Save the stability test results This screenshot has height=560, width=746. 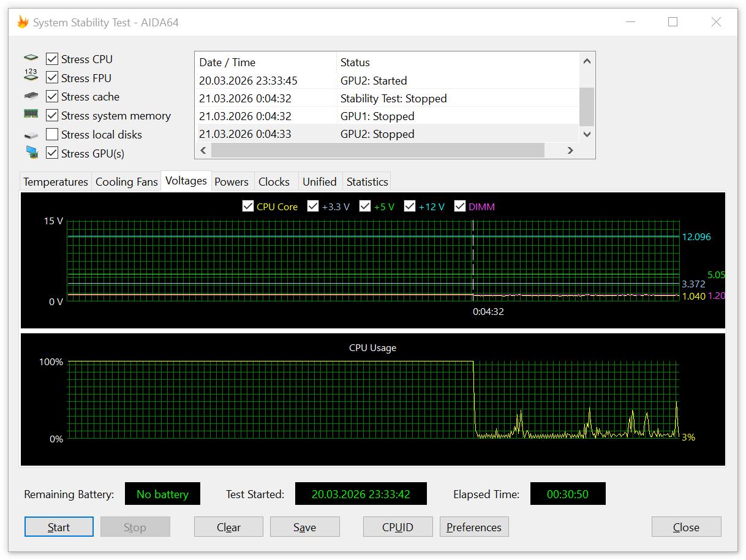[x=304, y=527]
